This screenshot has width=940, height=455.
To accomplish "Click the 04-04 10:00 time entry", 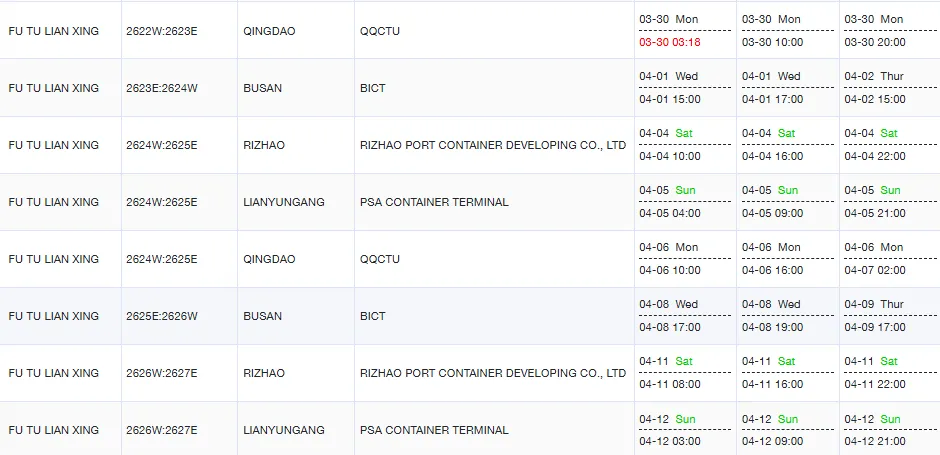I will [670, 156].
